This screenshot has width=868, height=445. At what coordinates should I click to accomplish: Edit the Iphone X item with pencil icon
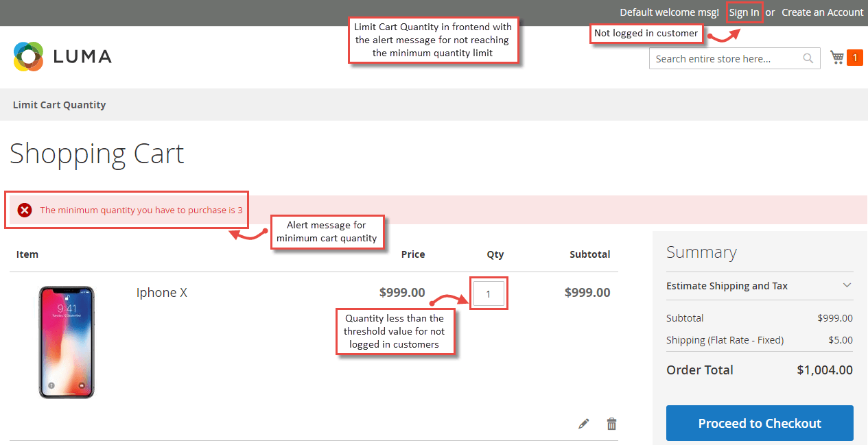(x=584, y=424)
